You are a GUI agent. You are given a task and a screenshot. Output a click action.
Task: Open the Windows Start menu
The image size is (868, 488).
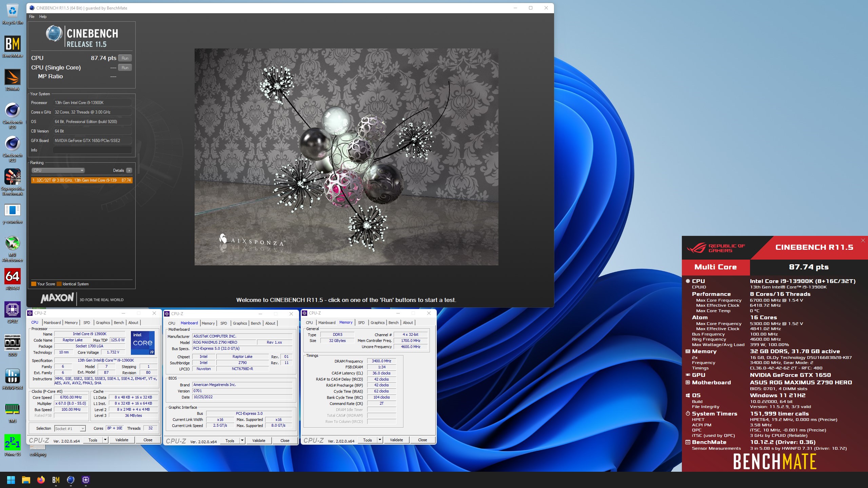click(11, 480)
